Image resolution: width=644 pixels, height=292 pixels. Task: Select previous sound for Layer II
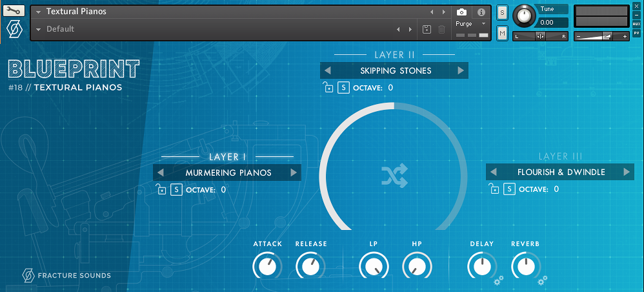tap(327, 70)
